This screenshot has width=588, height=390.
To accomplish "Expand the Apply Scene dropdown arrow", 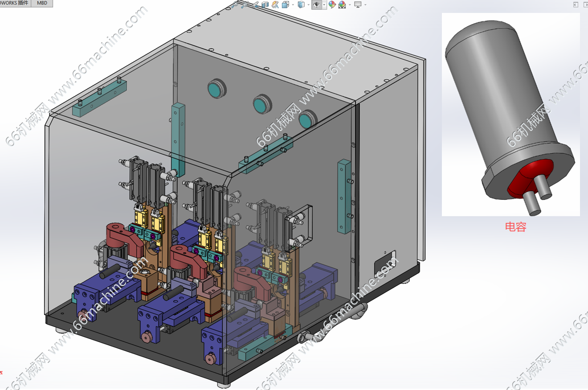I will click(350, 5).
